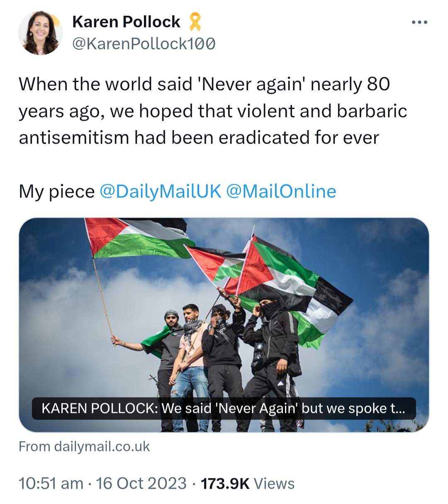448x504 pixels.
Task: Click the 'KAREN POLLOCK: We said Never Again' headline caption
Action: 224,409
